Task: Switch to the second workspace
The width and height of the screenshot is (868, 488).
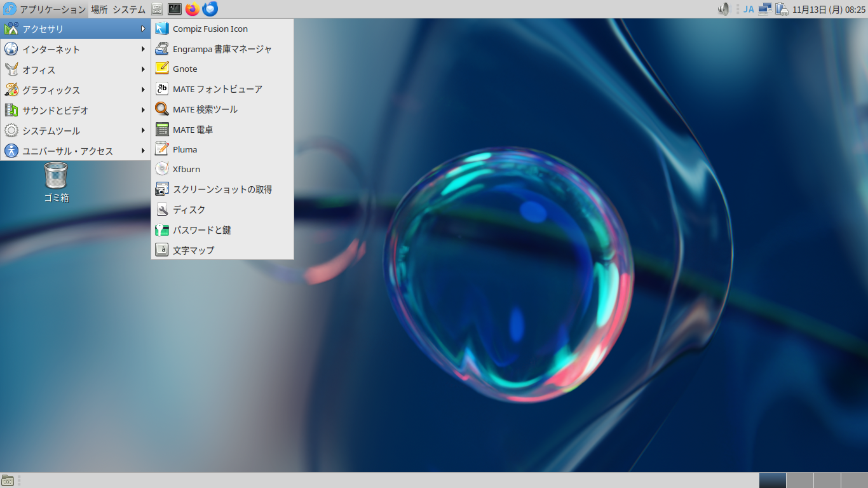Action: 799,480
